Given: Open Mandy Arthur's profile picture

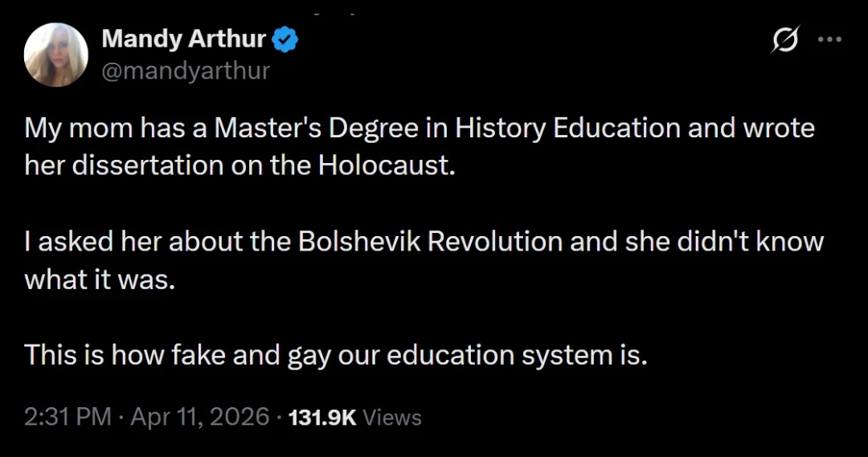Looking at the screenshot, I should (56, 54).
